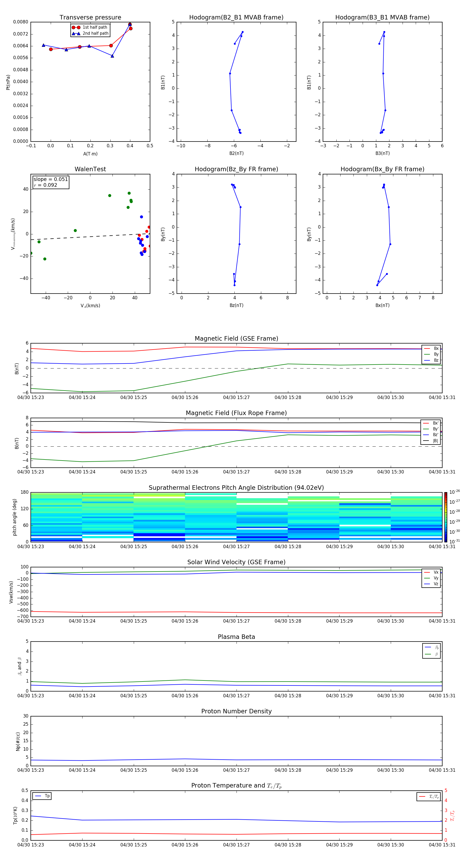
Task: Click the 'Bx' legend entry in GSE plot
Action: tap(431, 349)
